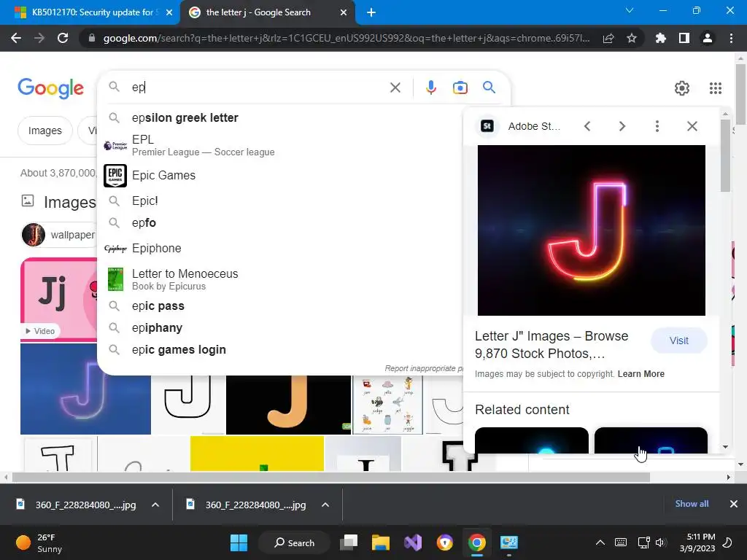The image size is (747, 560).
Task: Reload the current page
Action: 63,38
